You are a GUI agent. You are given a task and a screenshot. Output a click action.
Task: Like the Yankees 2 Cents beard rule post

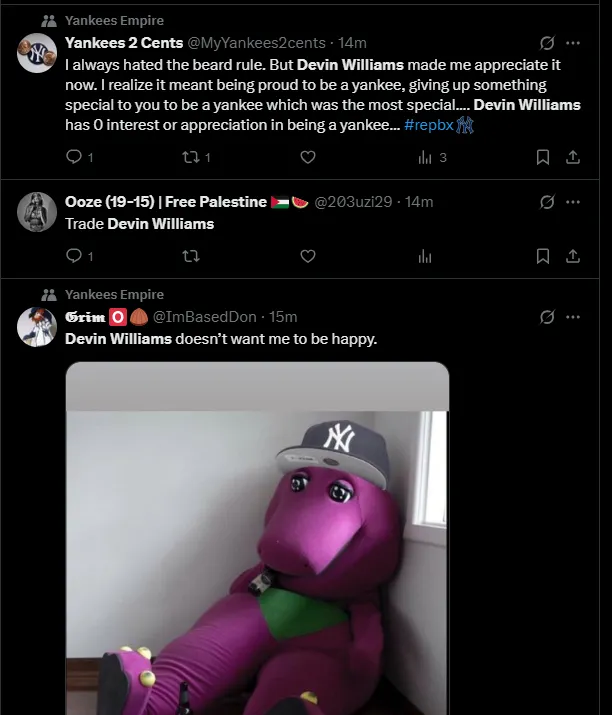308,157
